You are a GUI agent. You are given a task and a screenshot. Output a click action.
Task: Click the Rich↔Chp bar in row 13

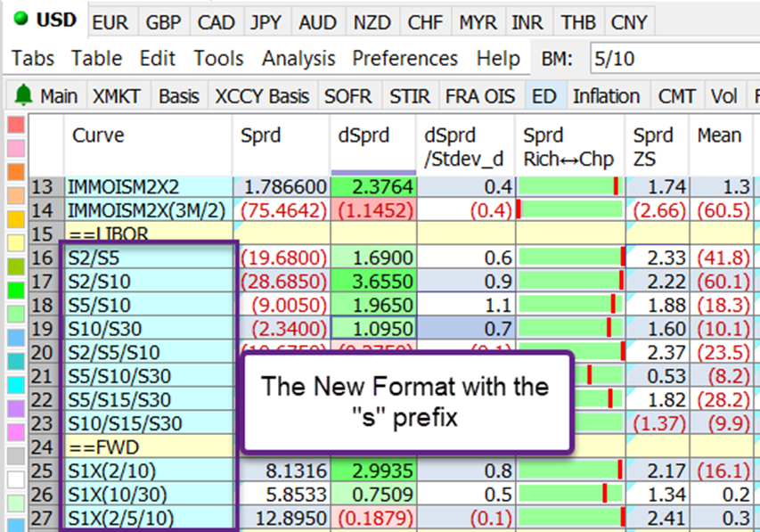(570, 186)
